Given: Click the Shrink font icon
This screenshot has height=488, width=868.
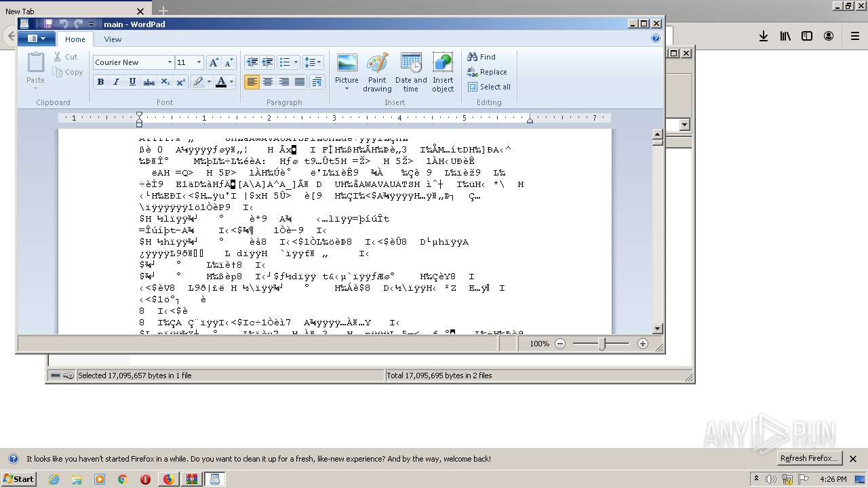Looking at the screenshot, I should coord(229,62).
